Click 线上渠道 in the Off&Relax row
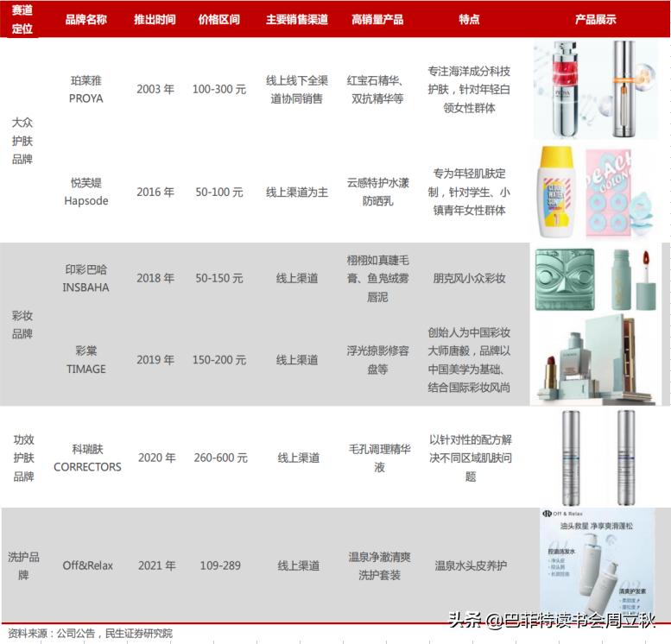 coord(299,565)
